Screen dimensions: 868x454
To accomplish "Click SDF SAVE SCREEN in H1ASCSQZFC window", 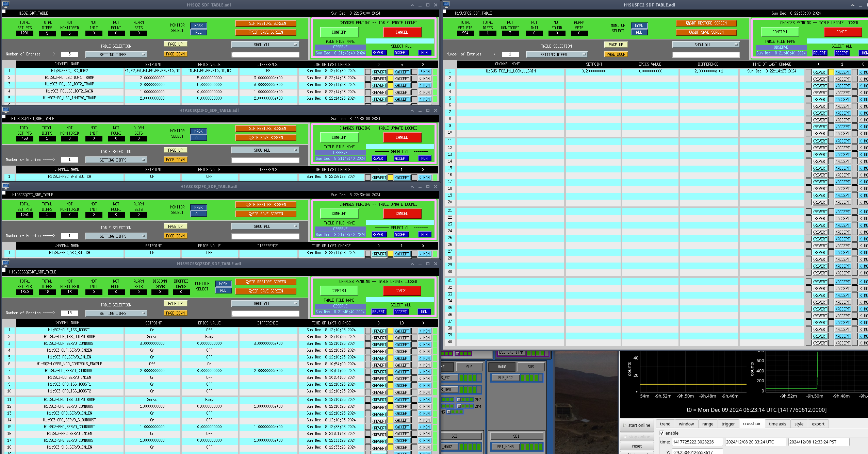I will click(266, 214).
